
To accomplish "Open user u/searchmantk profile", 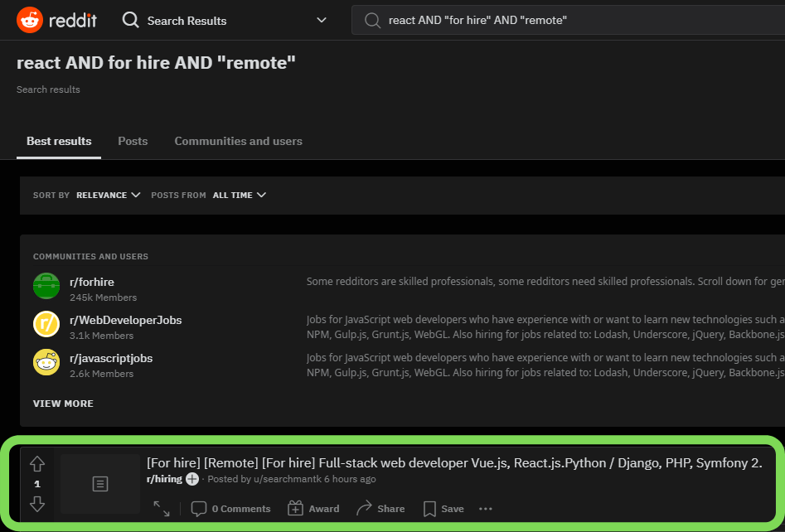I will pyautogui.click(x=288, y=479).
